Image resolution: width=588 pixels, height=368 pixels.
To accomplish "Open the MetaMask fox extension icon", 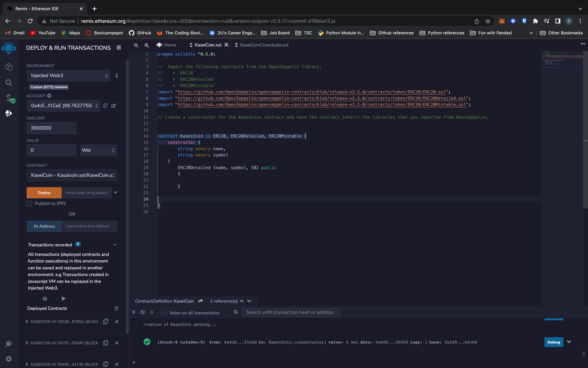I will click(x=502, y=21).
